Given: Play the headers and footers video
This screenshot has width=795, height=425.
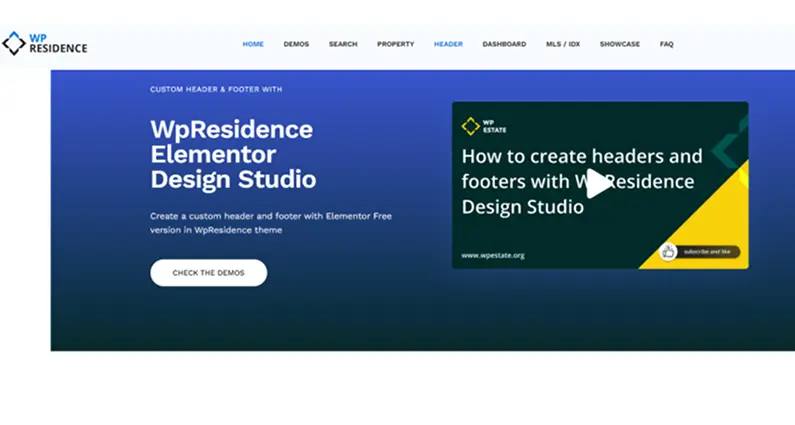Looking at the screenshot, I should click(x=598, y=183).
